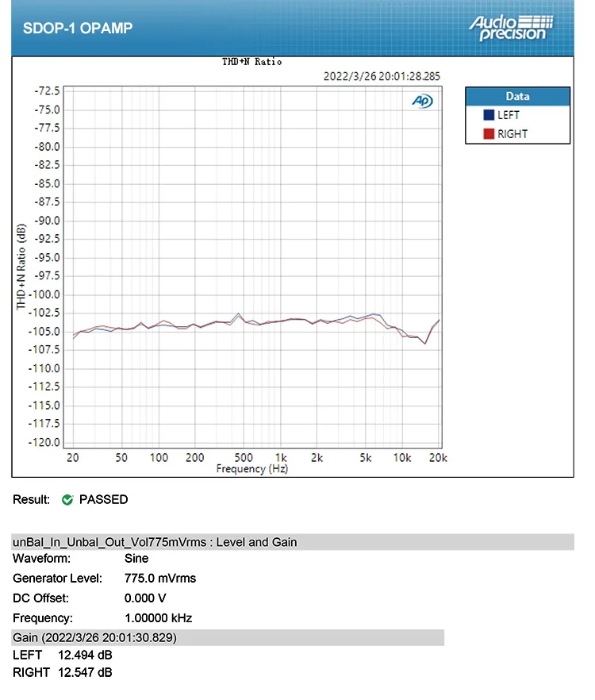Click the 5k x-axis tick label
This screenshot has width=595, height=700.
[x=366, y=458]
